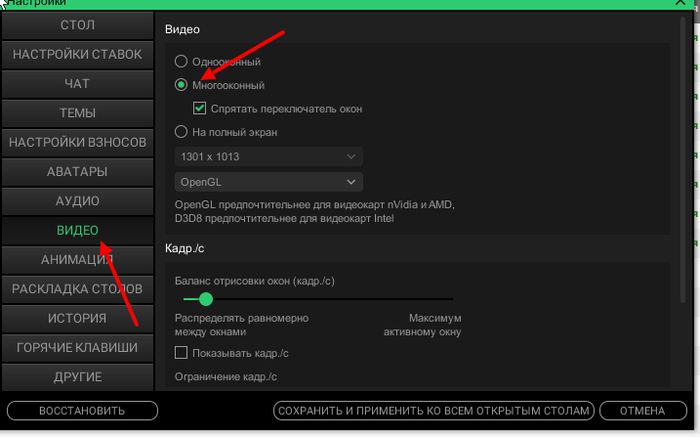Open the 1301 x 1013 resolution dropdown

tap(269, 157)
